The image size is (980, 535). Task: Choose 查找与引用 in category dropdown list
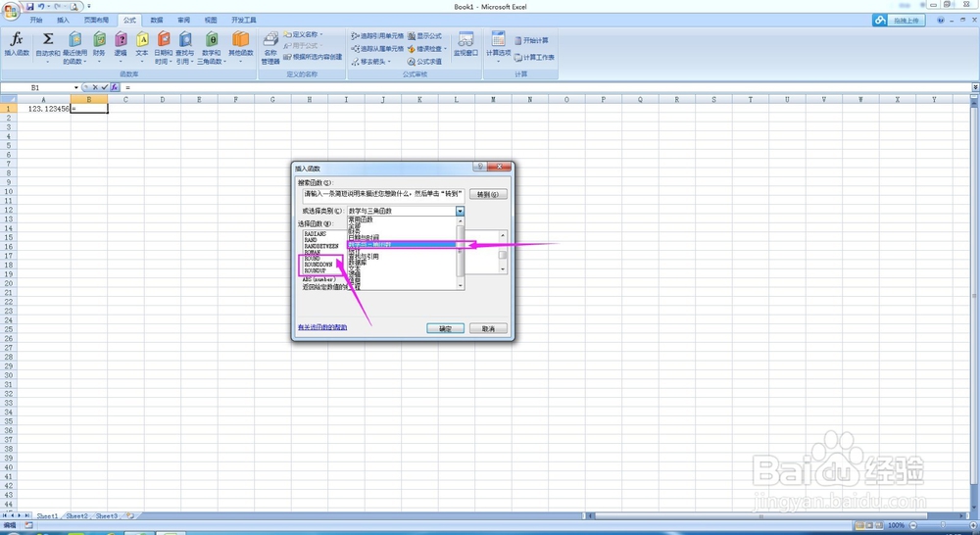coord(364,257)
